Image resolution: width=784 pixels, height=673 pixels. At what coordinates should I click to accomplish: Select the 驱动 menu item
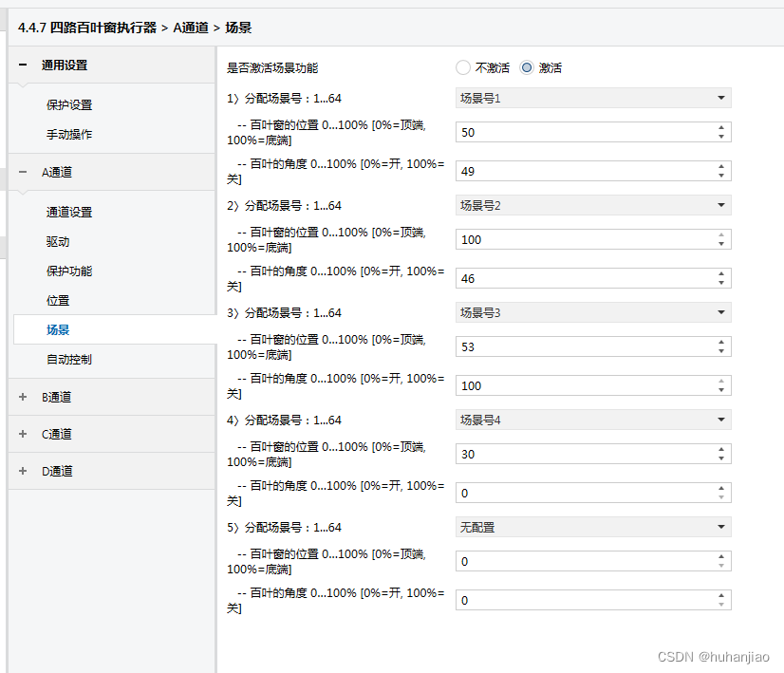point(58,242)
